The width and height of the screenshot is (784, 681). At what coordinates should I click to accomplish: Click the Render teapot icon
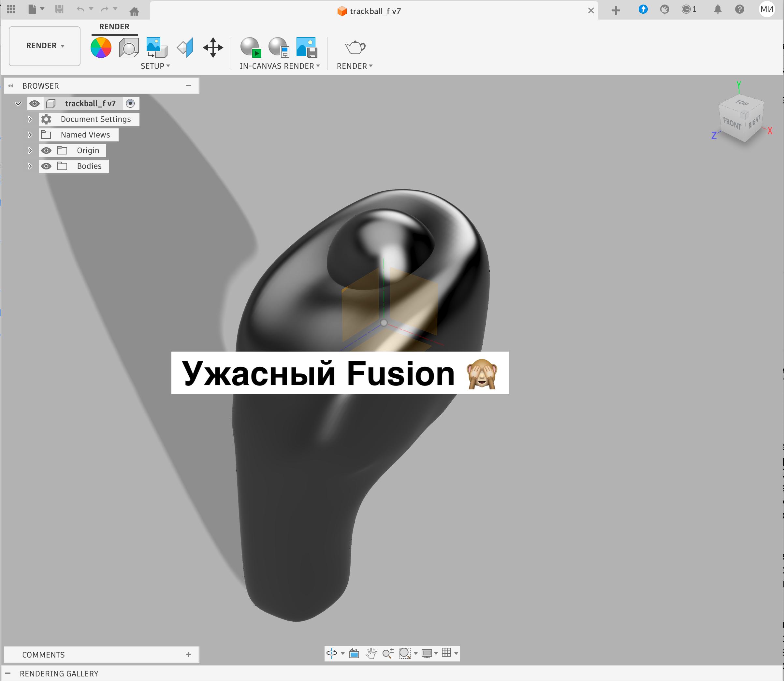point(355,48)
